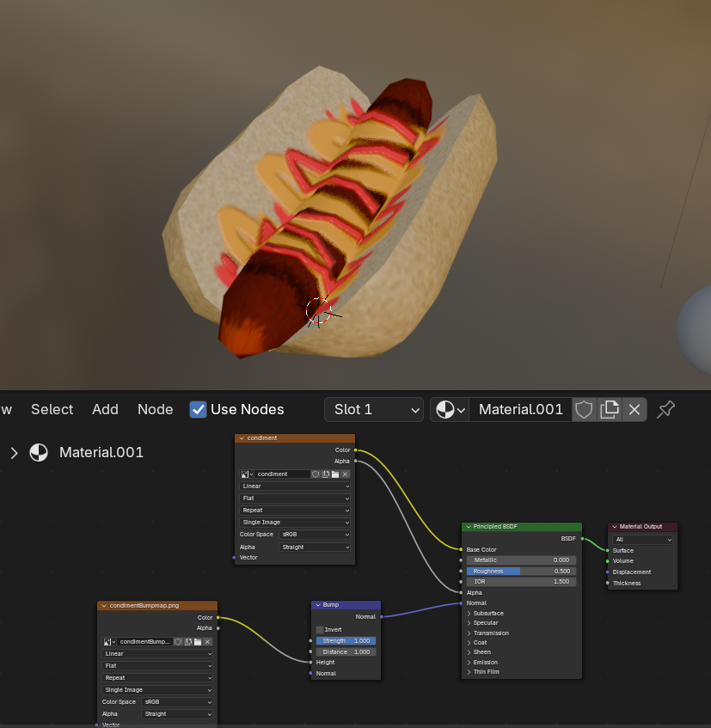Open Repeat extension dropdown in condiment node

point(295,511)
